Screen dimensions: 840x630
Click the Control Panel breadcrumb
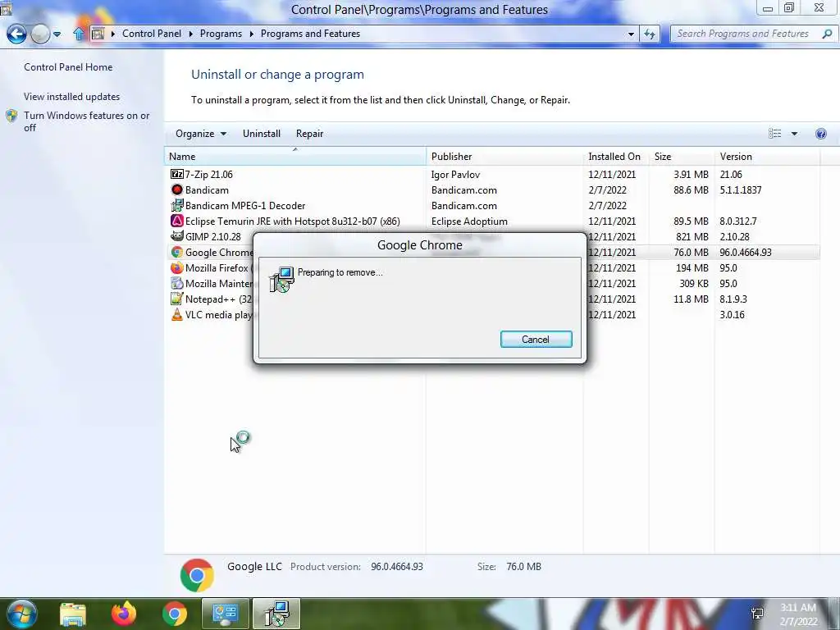(x=152, y=34)
